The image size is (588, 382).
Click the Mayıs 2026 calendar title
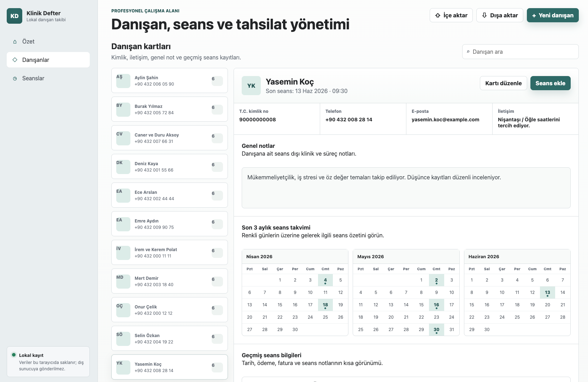tap(370, 256)
